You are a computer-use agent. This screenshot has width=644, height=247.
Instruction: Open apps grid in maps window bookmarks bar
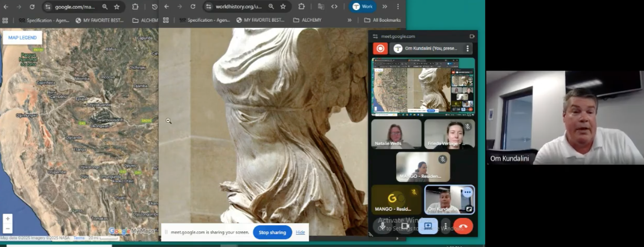[x=5, y=20]
